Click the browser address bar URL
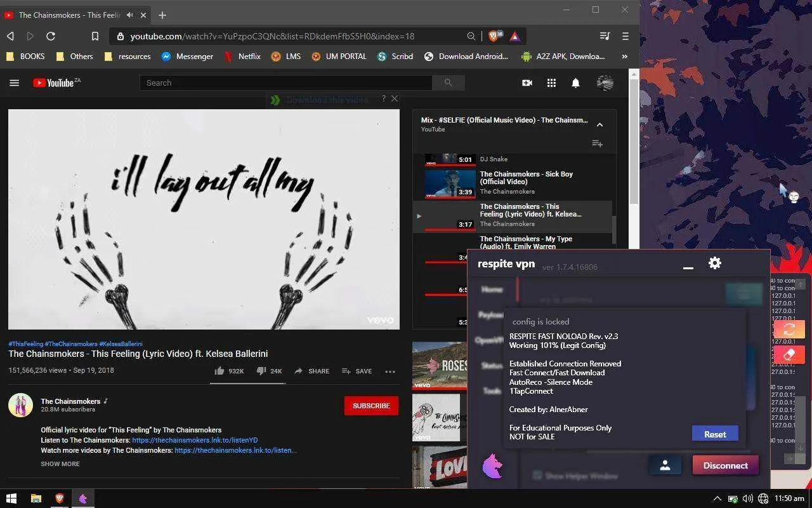The image size is (812, 508). pyautogui.click(x=272, y=36)
